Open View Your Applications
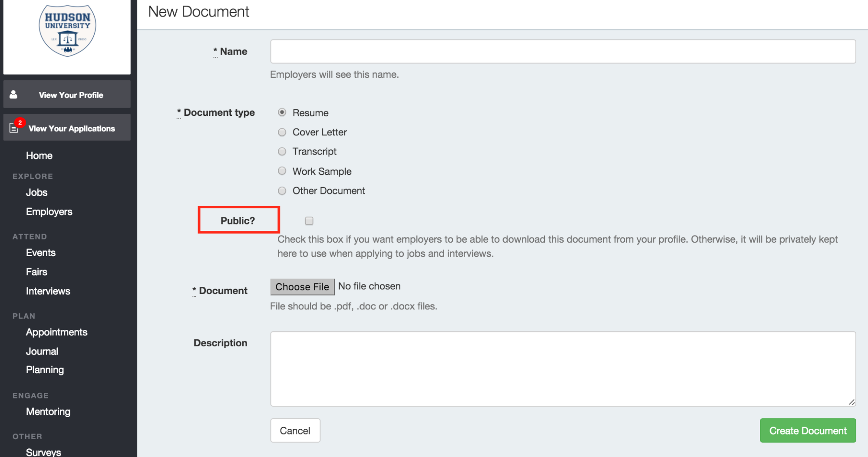This screenshot has width=868, height=457. tap(67, 127)
